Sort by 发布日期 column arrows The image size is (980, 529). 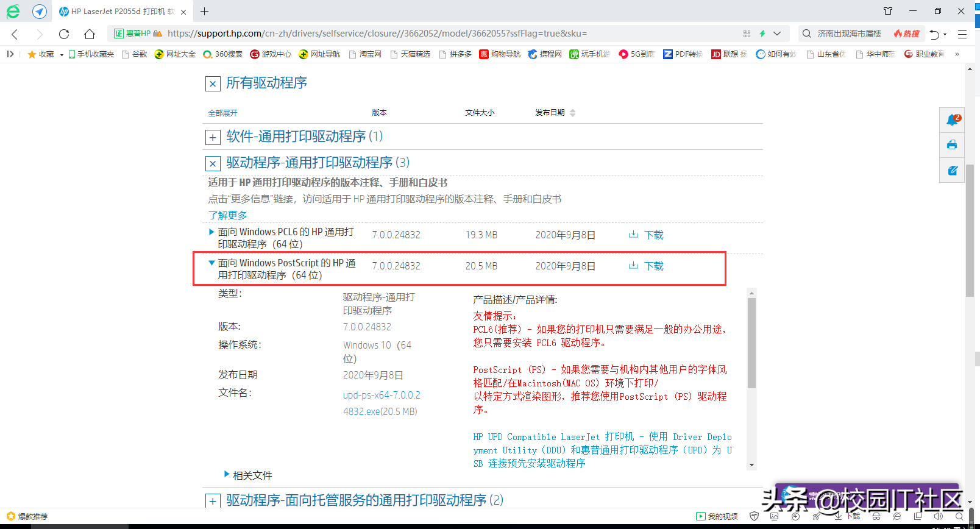pyautogui.click(x=572, y=113)
